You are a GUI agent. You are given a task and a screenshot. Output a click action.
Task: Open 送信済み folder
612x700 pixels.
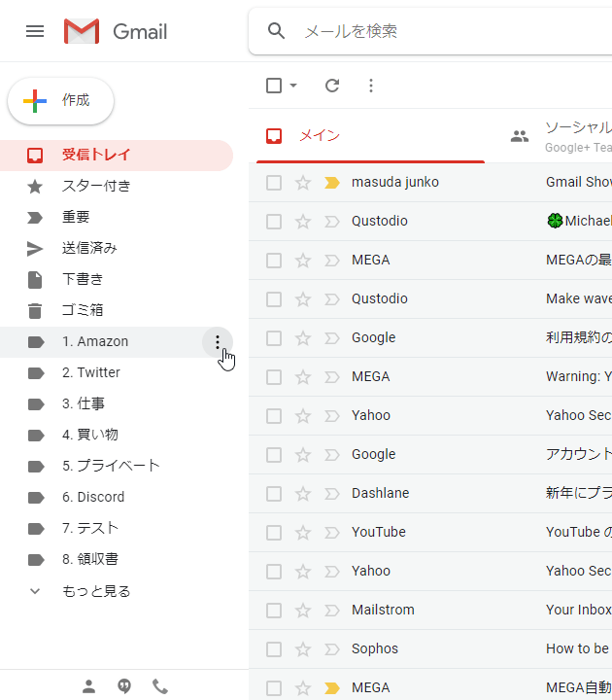(x=117, y=248)
